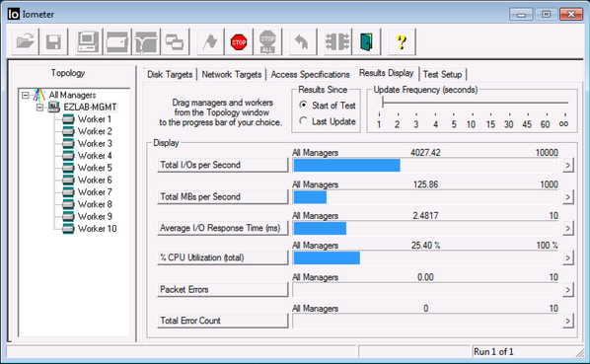
Task: Start new disk worker icon
Action: [x=117, y=41]
